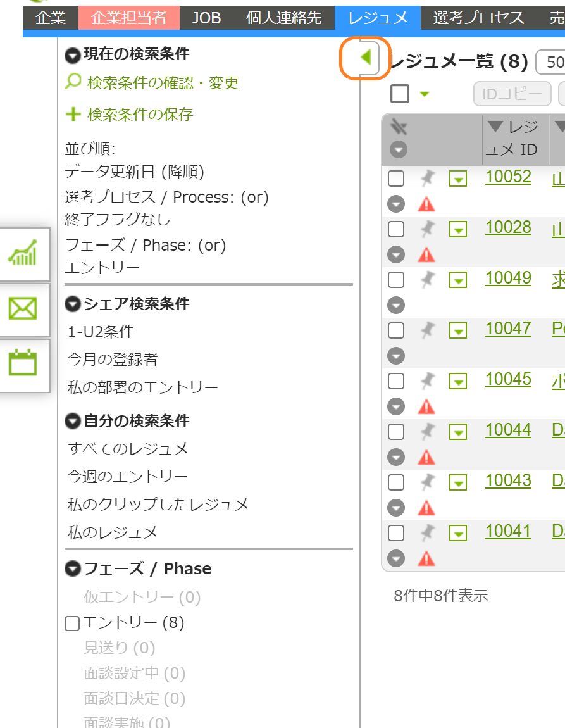Open the green dropdown arrow next to 10044
The width and height of the screenshot is (565, 728).
point(457,432)
